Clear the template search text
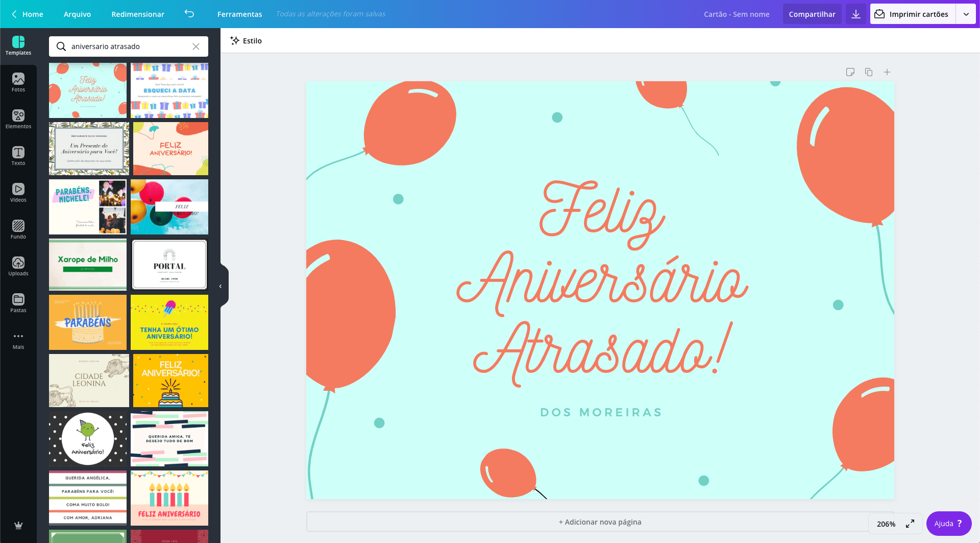980x543 pixels. tap(196, 46)
